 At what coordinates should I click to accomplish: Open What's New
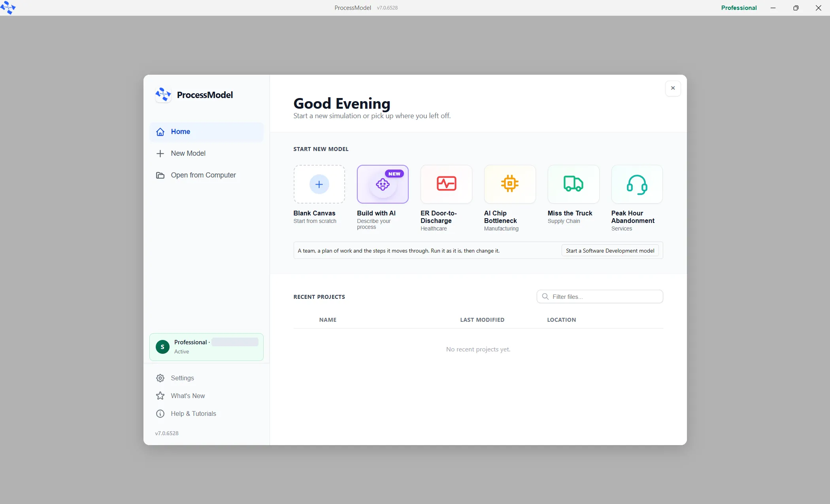(x=206, y=396)
